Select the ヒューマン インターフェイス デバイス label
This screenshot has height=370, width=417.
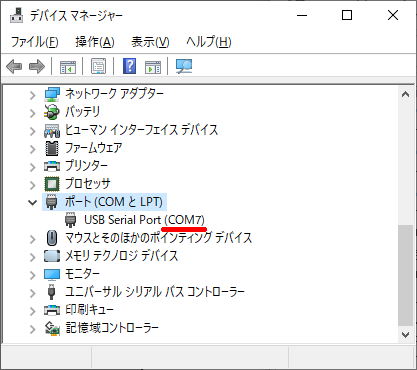click(141, 130)
